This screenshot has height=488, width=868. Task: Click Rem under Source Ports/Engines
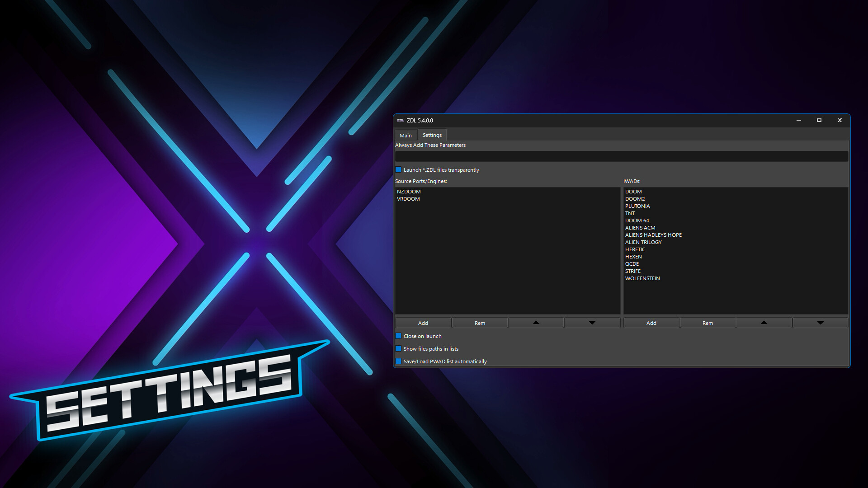pos(479,323)
